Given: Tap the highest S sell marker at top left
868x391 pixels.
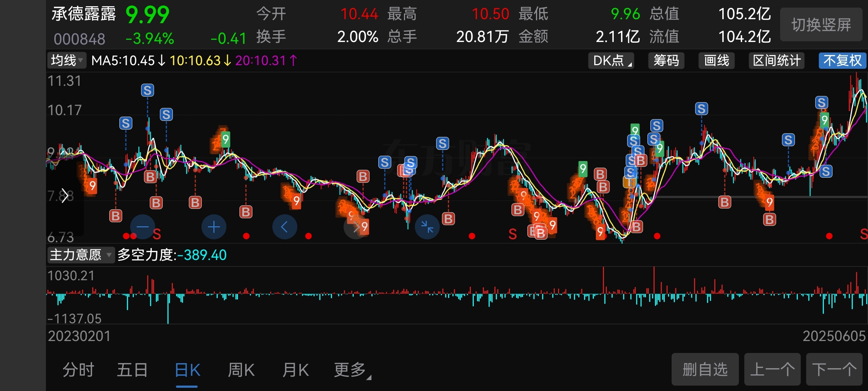Looking at the screenshot, I should coord(147,90).
